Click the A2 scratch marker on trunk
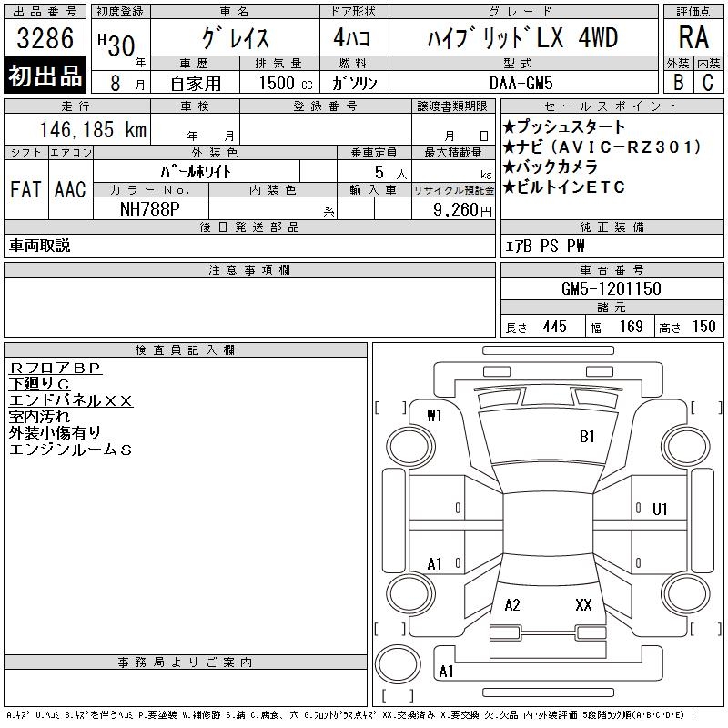The height and width of the screenshot is (728, 728). click(512, 604)
